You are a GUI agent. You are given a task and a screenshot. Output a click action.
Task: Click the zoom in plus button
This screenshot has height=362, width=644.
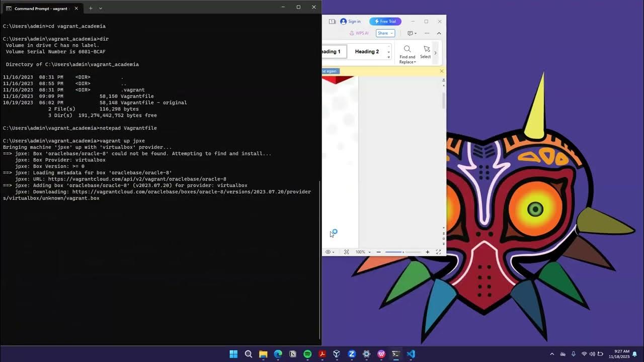click(x=427, y=252)
